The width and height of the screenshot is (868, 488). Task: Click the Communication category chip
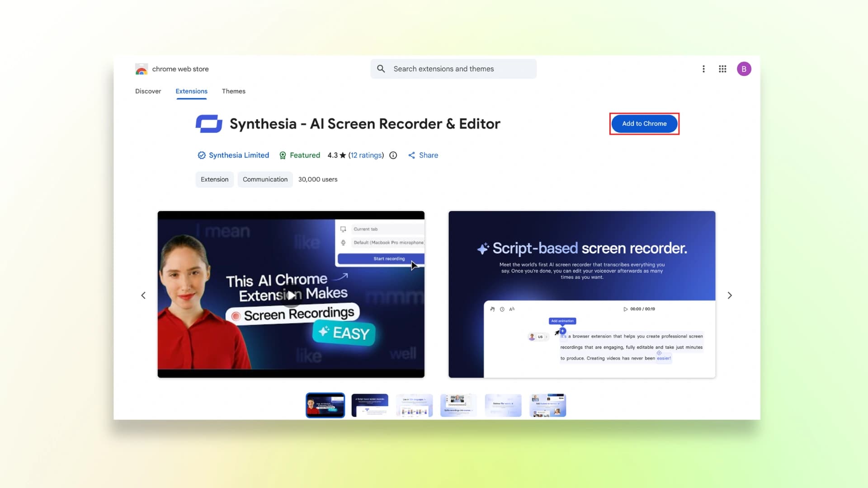coord(265,179)
